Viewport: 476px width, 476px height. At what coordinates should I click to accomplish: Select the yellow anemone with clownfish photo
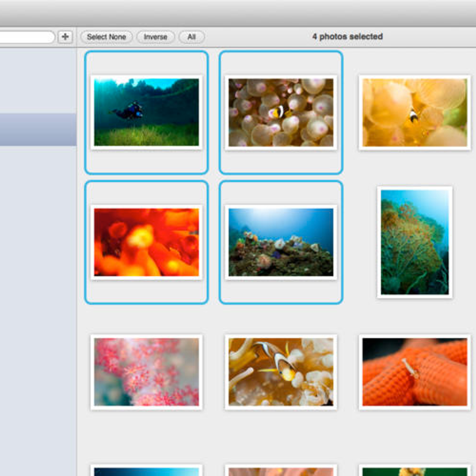(x=415, y=112)
